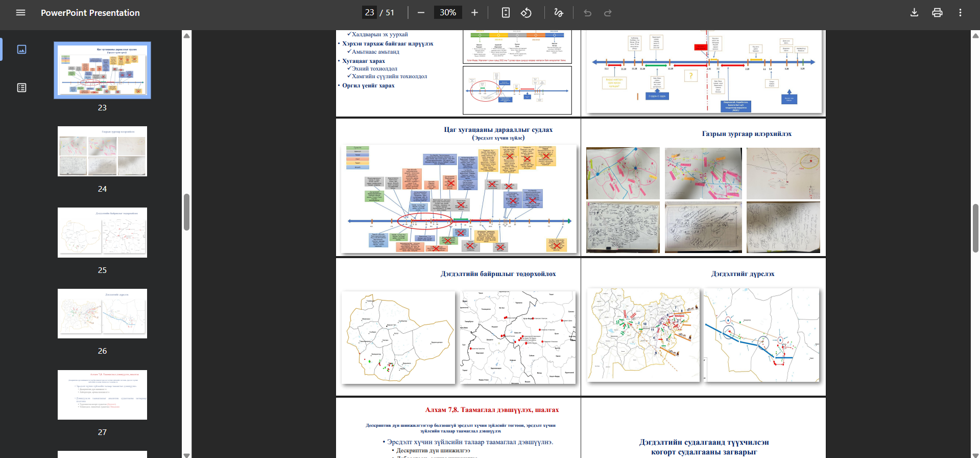The height and width of the screenshot is (458, 980).
Task: Click the sidebar scrollbar down arrow
Action: pos(186,454)
